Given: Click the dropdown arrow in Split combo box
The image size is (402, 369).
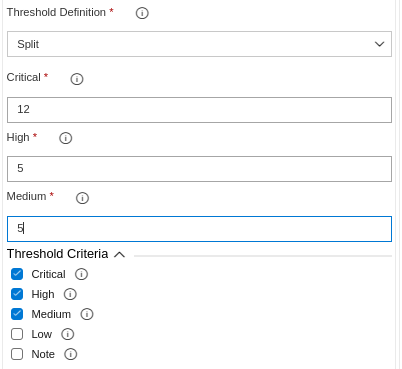Looking at the screenshot, I should click(x=379, y=44).
